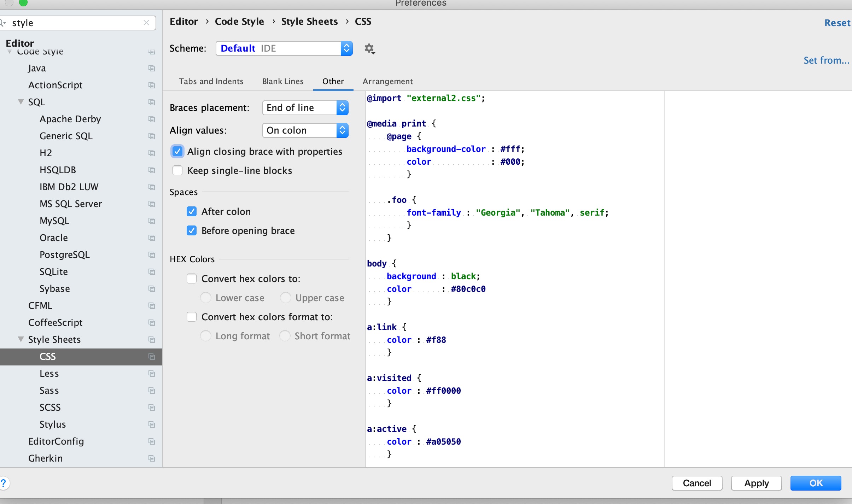This screenshot has height=504, width=852.
Task: Click the copy-settings icon next to Apache Derby
Action: click(152, 119)
